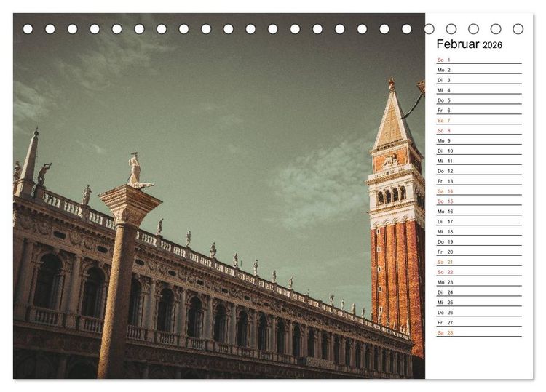
Task: Select the Fr 27 date row
Action: (479, 322)
